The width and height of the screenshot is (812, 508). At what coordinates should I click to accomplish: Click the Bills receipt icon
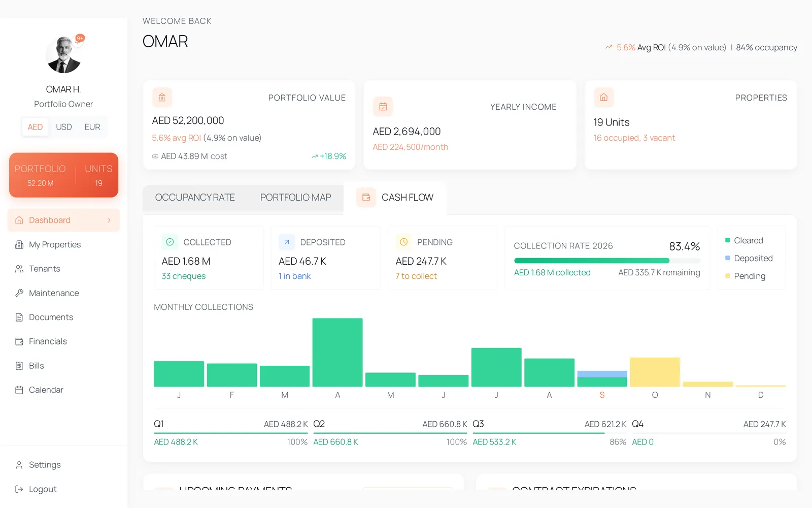point(19,366)
